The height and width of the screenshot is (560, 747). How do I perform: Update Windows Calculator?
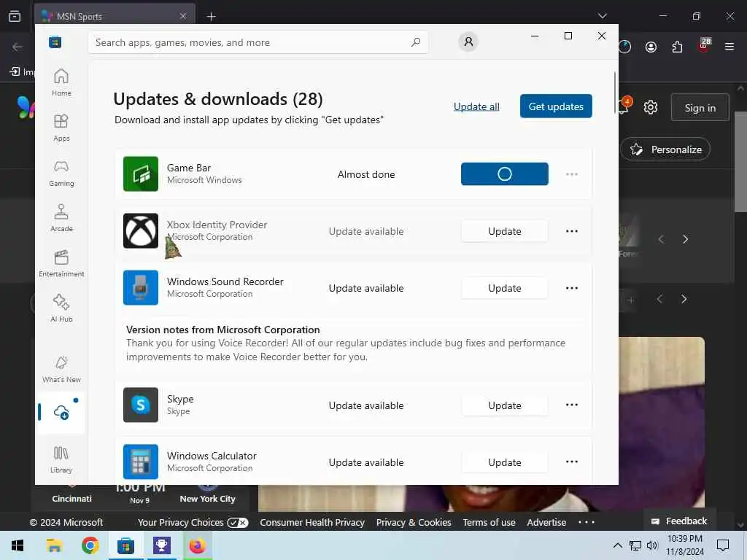pyautogui.click(x=505, y=462)
